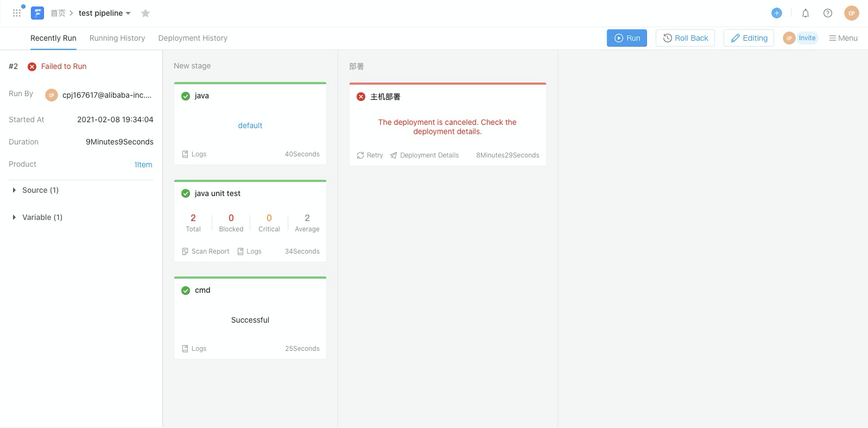
Task: Open the Menu hamburger
Action: click(x=843, y=38)
